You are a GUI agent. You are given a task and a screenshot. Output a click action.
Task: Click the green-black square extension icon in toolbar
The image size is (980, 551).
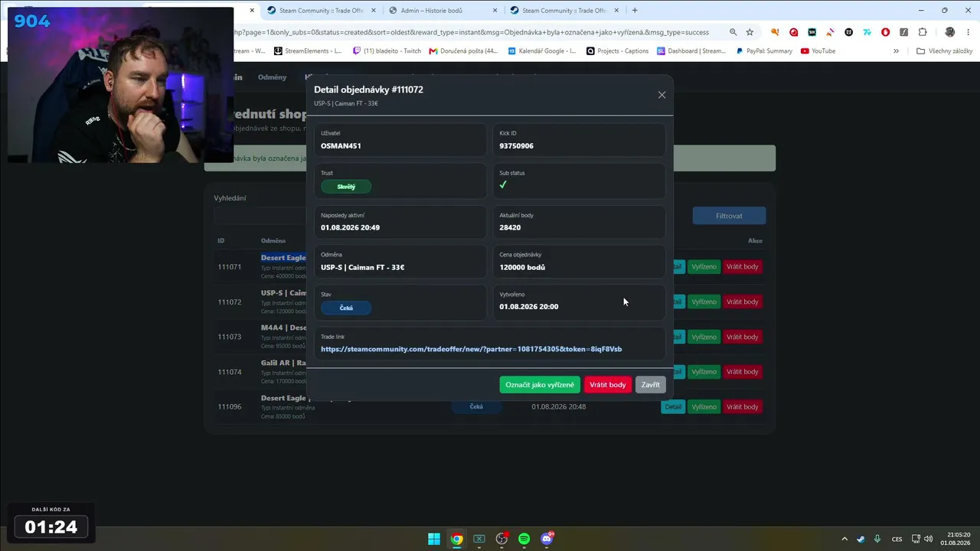click(x=812, y=32)
